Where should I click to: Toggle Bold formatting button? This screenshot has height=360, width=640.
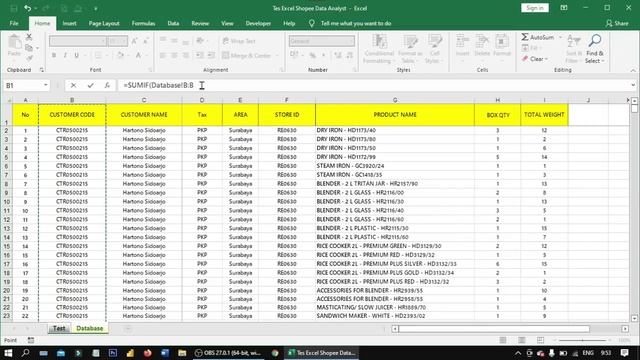pos(53,55)
